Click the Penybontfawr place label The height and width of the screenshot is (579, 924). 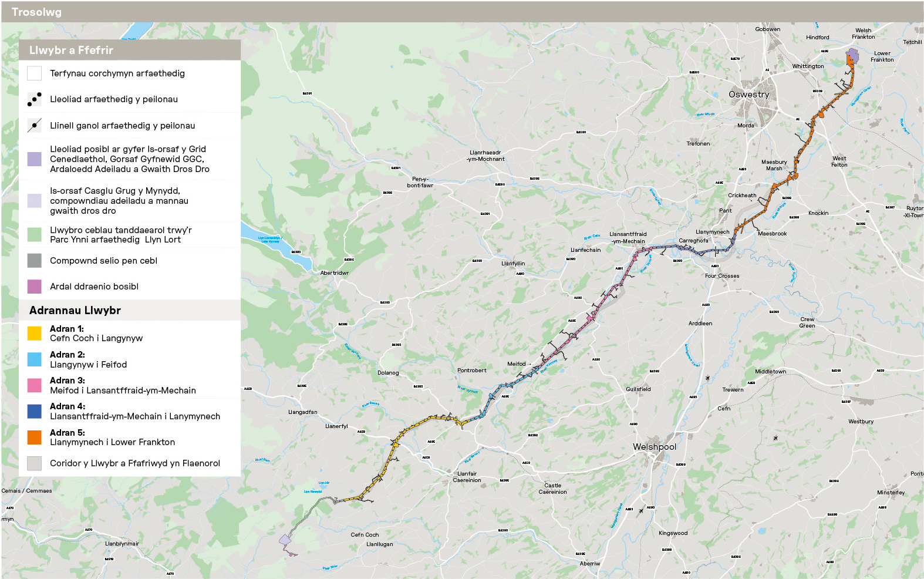point(420,182)
